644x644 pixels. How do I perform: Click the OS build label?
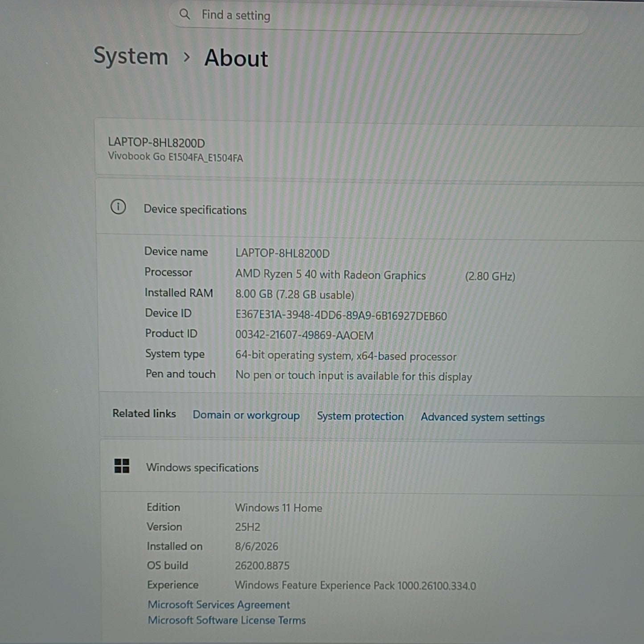click(x=168, y=566)
